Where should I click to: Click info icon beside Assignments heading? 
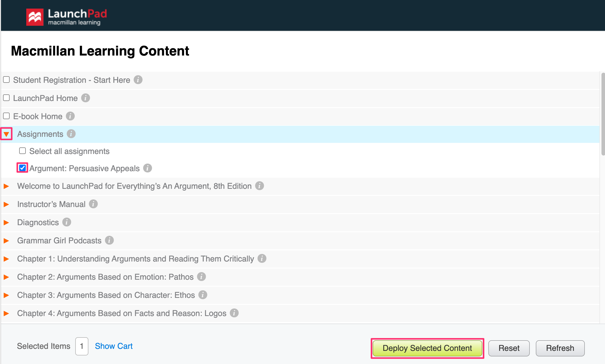(71, 134)
